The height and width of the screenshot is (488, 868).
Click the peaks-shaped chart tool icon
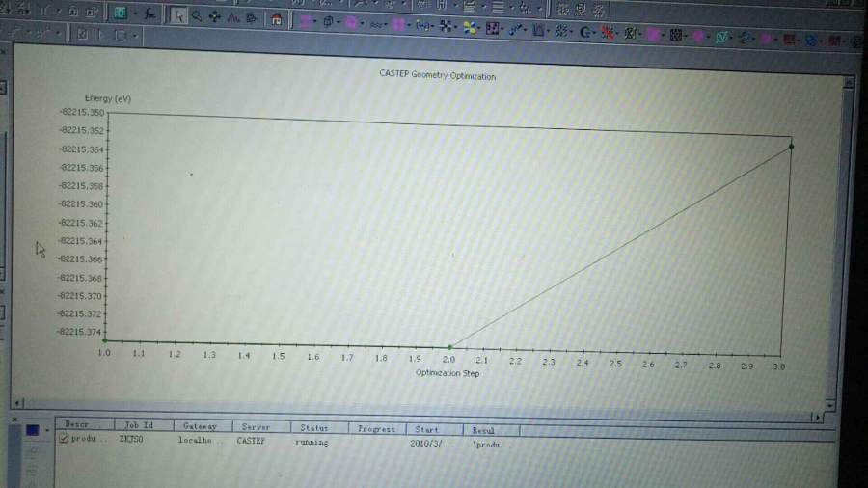click(x=233, y=18)
